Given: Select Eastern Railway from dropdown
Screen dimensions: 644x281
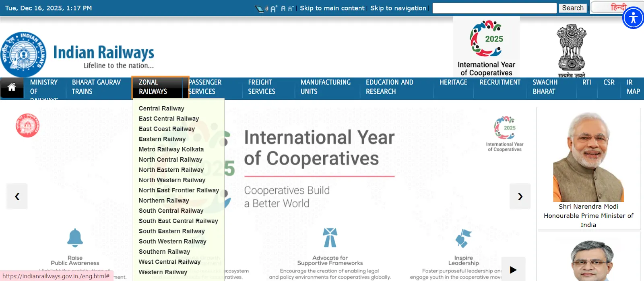Looking at the screenshot, I should pos(162,139).
